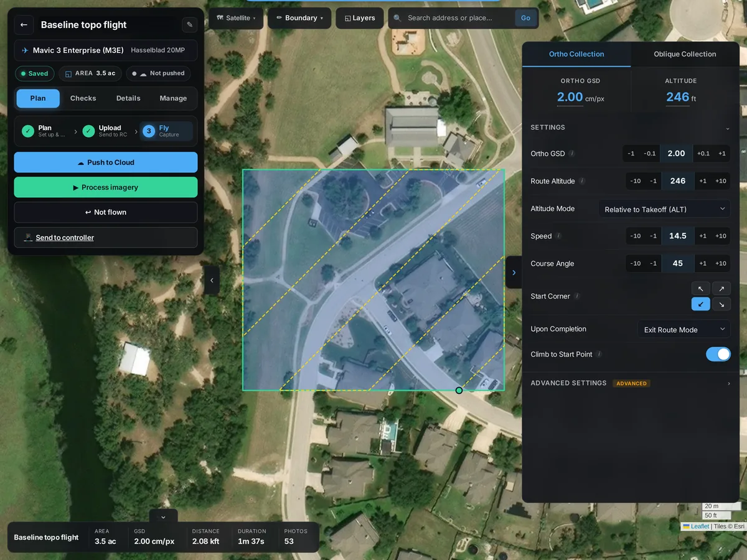Click the Course Angle 45 value field
Screen dimensions: 747x560
point(678,263)
